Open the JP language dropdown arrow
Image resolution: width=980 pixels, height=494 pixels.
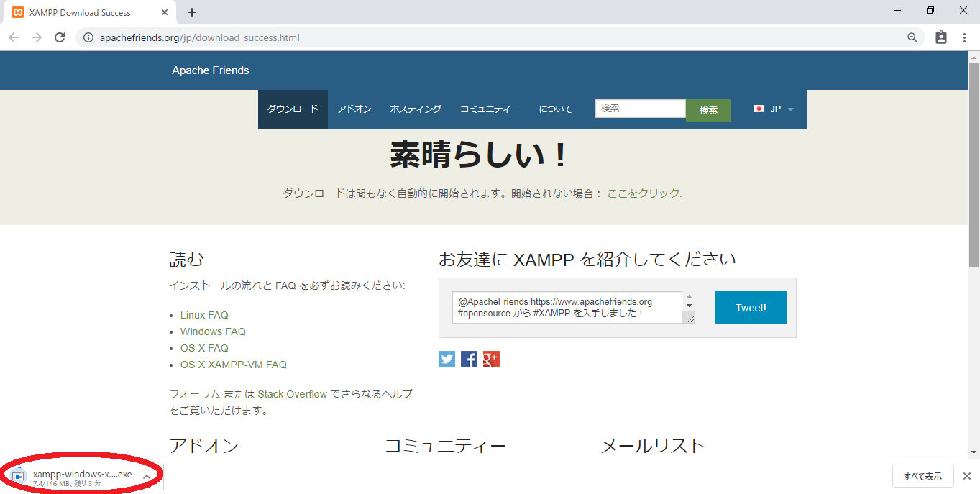pos(790,109)
